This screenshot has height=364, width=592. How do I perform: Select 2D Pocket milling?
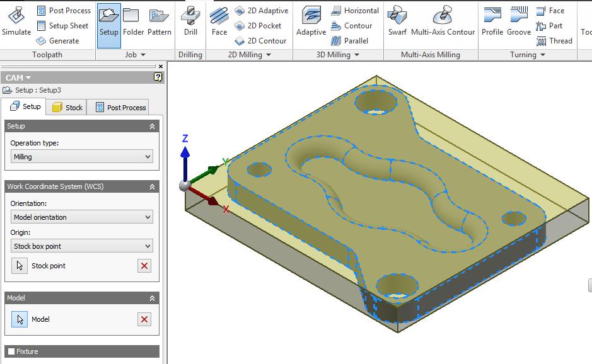(258, 26)
